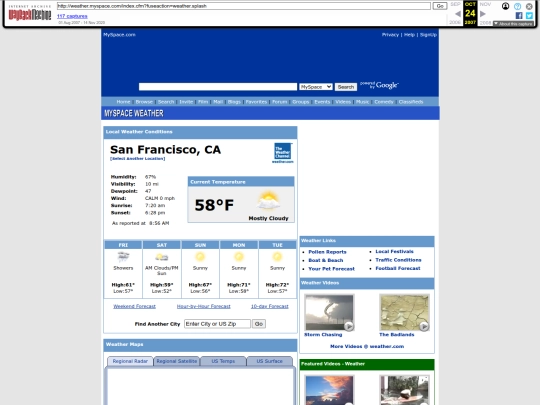Open the 117 captures link
540x405 pixels.
pos(72,16)
